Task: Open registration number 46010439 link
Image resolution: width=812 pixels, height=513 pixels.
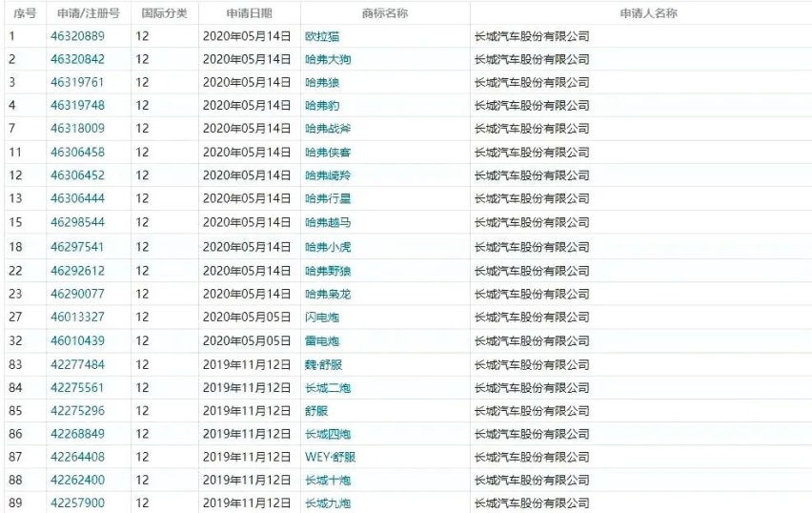Action: 77,340
